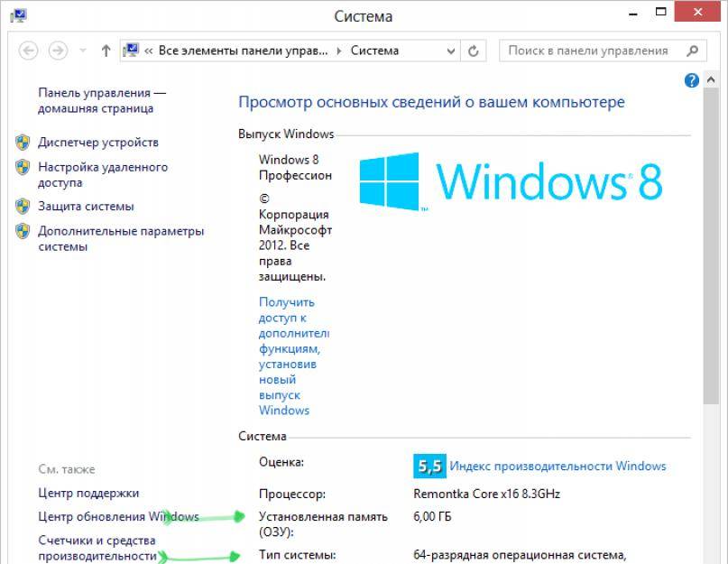Click the Windows 8 edition text
This screenshot has width=728, height=564.
[x=295, y=167]
